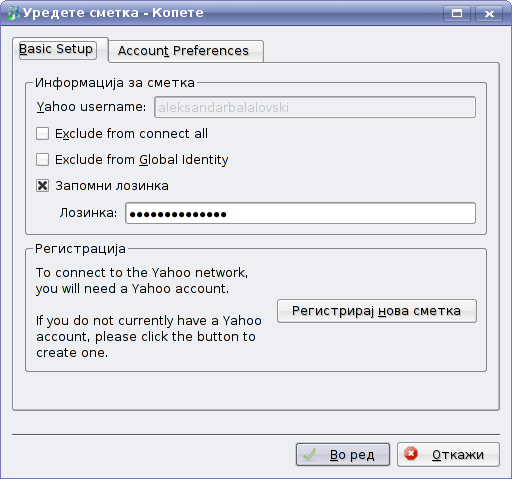Cancel the dialog with Откажи
Image resolution: width=512 pixels, height=479 pixels.
(x=448, y=454)
